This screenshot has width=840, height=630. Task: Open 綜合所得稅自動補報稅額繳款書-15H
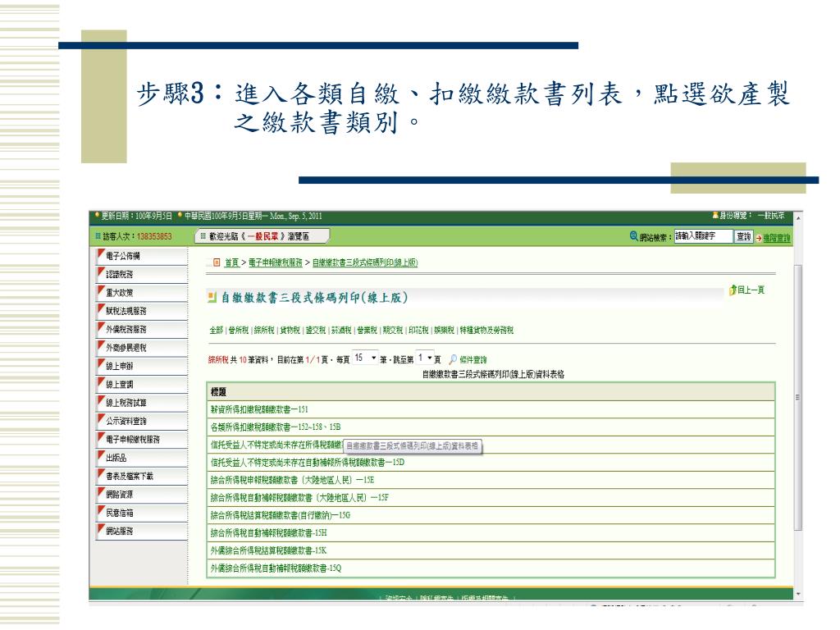268,533
